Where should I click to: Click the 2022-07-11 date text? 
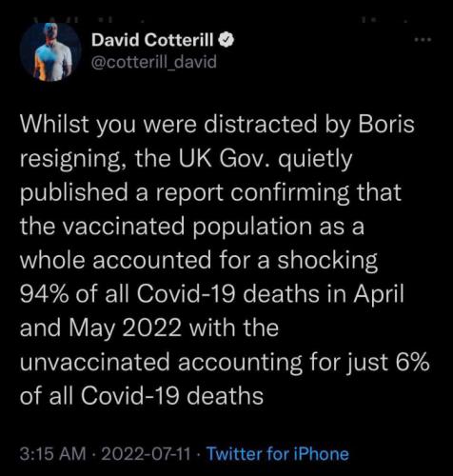coord(147,454)
